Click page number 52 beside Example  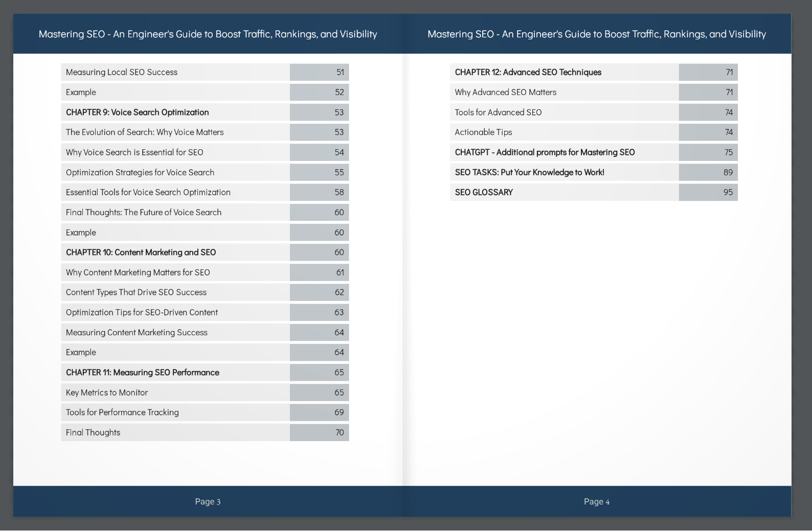click(340, 93)
